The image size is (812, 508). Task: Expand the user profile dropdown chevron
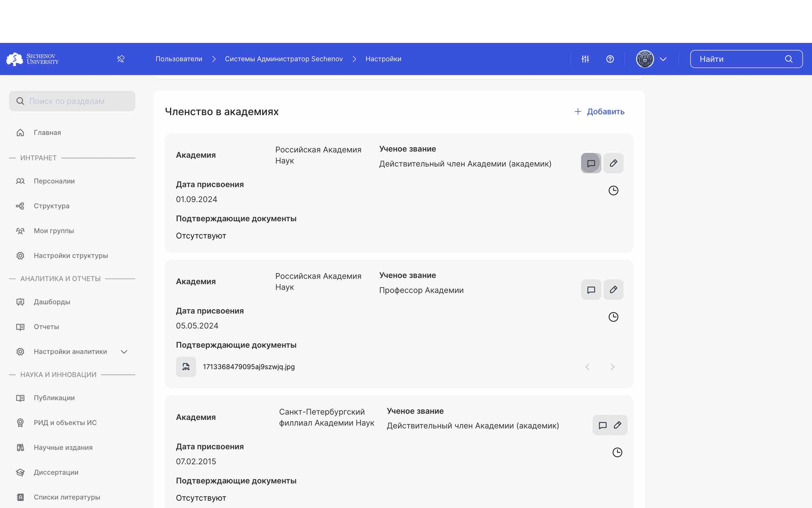pyautogui.click(x=663, y=59)
